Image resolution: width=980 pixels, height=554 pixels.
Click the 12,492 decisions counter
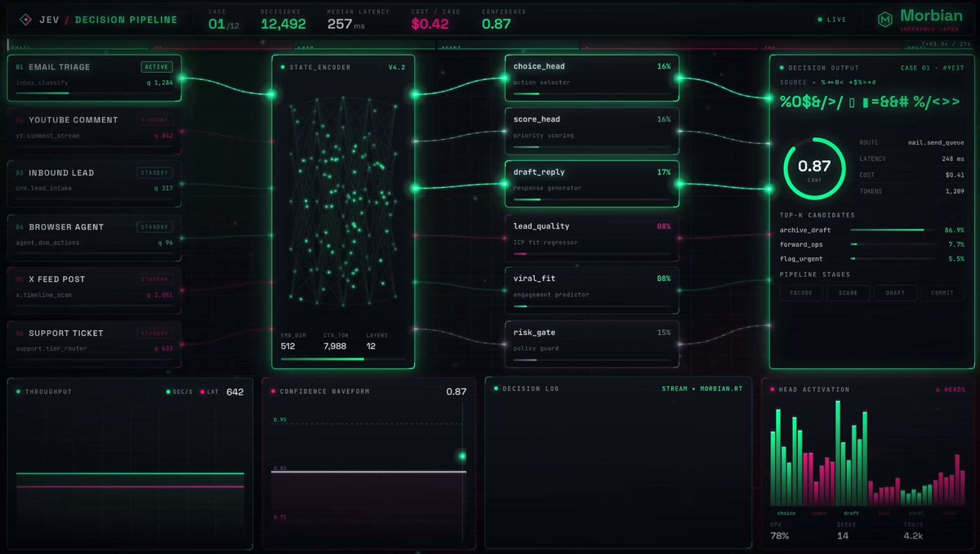[x=283, y=24]
